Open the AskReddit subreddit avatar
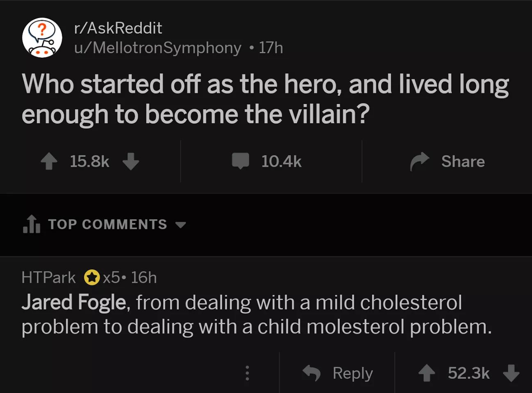The image size is (532, 393). [42, 38]
